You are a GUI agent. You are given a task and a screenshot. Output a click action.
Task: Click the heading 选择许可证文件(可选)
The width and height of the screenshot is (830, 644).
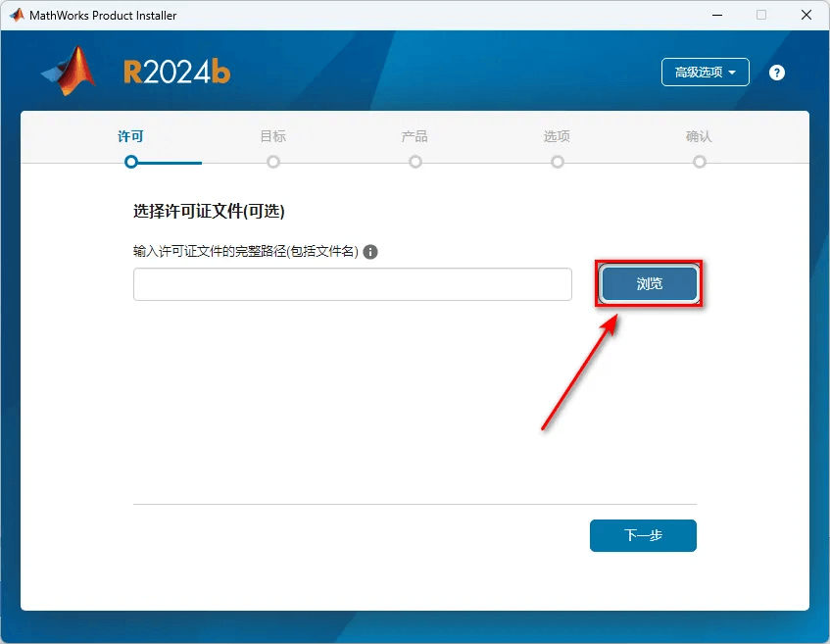pos(209,212)
